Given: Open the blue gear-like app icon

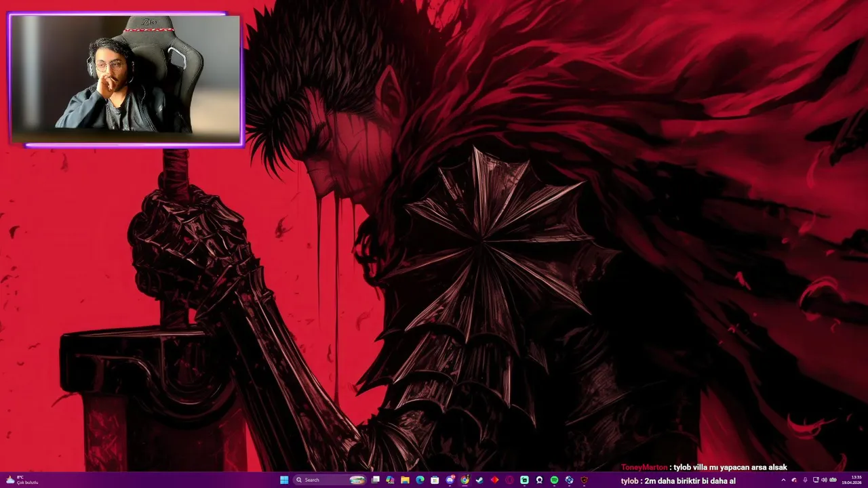Looking at the screenshot, I should [x=569, y=480].
